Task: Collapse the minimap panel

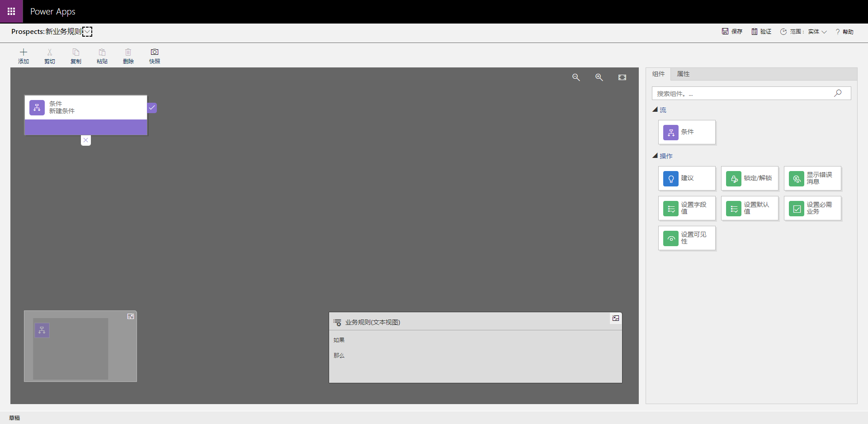Action: click(131, 316)
